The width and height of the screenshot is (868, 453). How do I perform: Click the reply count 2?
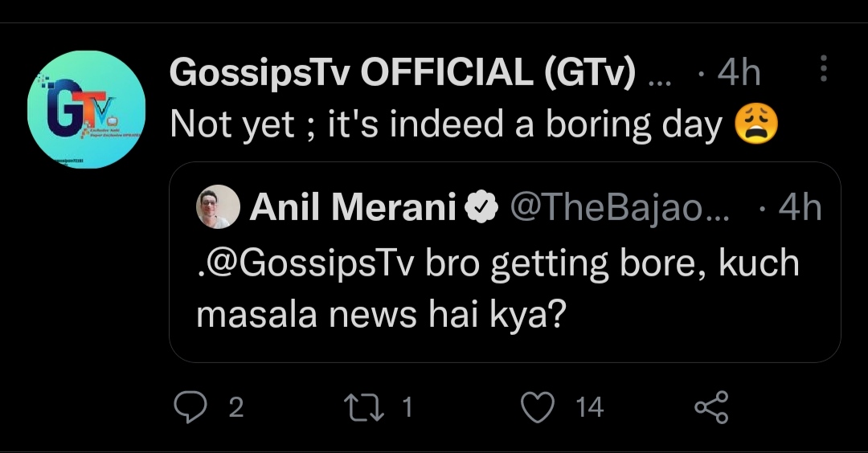(235, 408)
